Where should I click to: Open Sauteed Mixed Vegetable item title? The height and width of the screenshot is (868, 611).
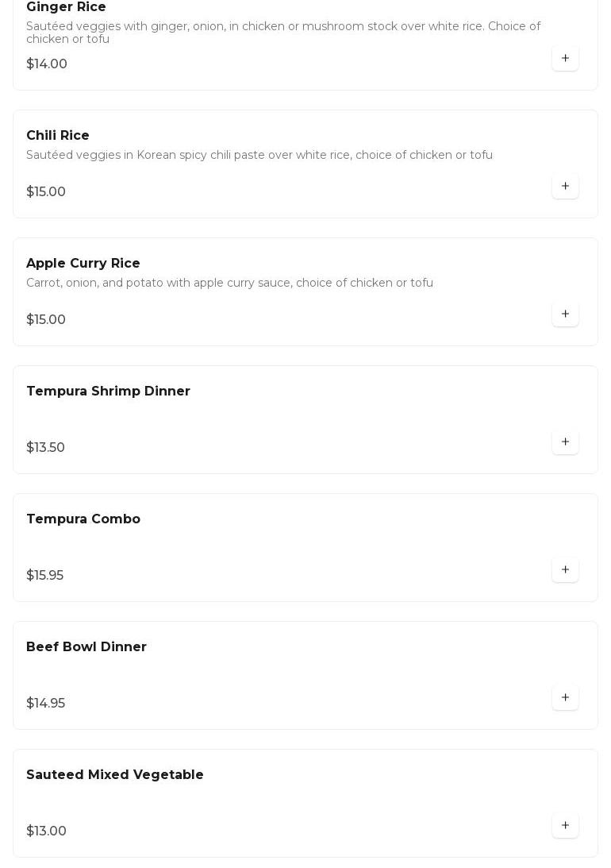click(115, 775)
